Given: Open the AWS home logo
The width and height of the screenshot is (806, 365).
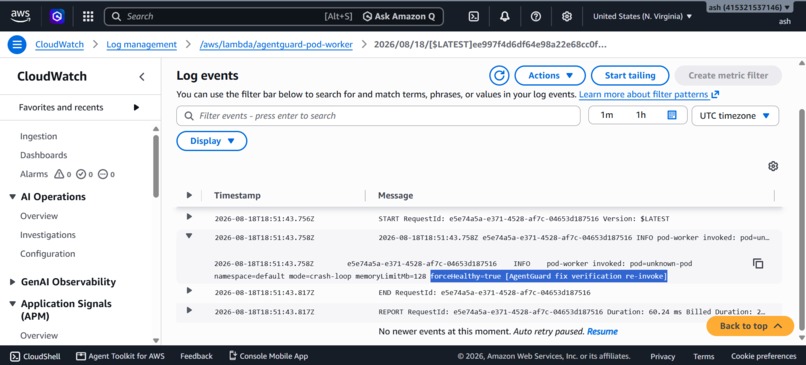Looking at the screenshot, I should 21,16.
